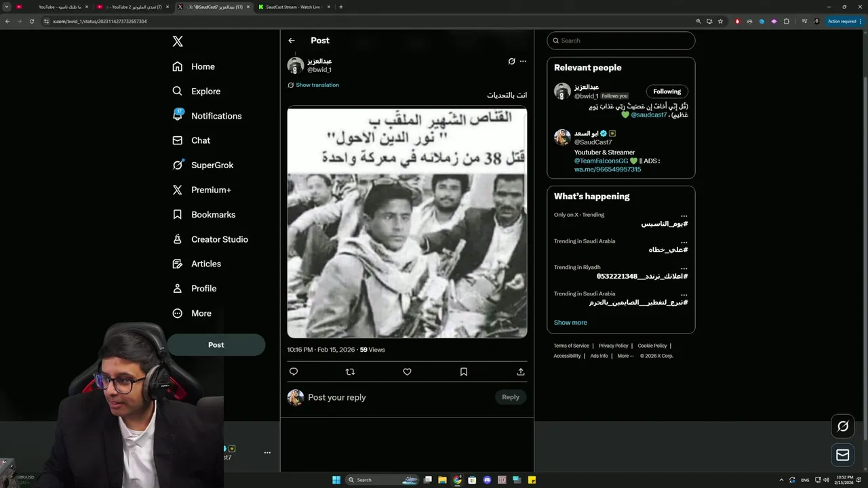Viewport: 868px width, 488px height.
Task: Click the repost icon
Action: [350, 371]
